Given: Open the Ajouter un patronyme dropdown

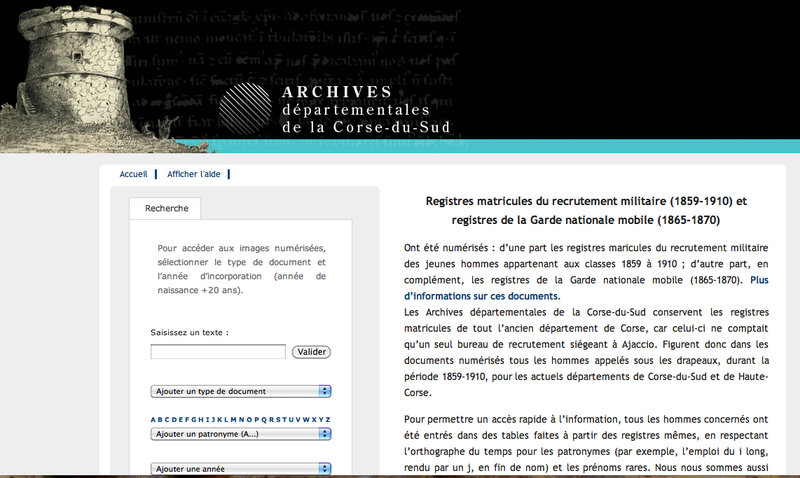Looking at the screenshot, I should tap(241, 434).
